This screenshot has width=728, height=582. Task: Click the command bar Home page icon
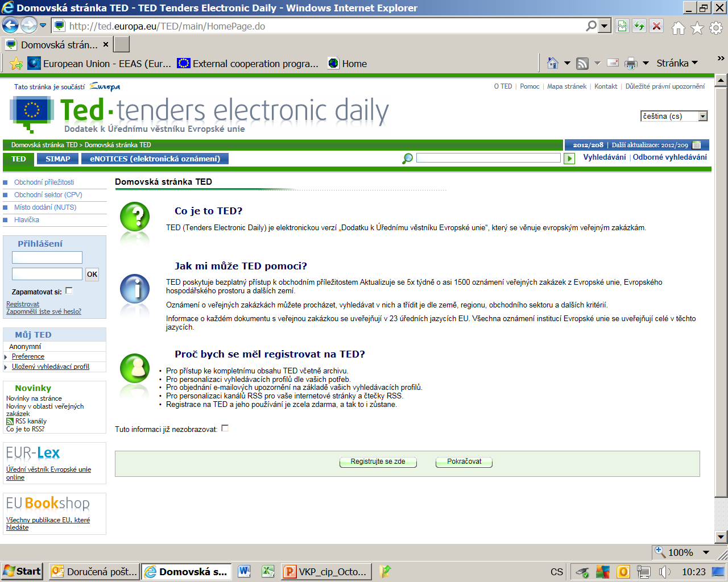[x=553, y=63]
